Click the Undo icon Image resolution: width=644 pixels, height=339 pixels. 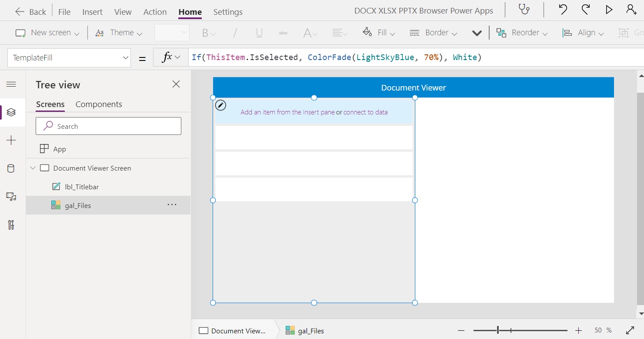tap(562, 9)
